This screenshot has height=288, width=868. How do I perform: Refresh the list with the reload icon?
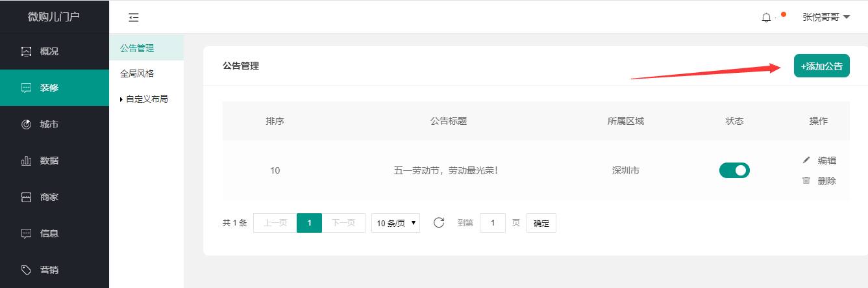(x=439, y=222)
